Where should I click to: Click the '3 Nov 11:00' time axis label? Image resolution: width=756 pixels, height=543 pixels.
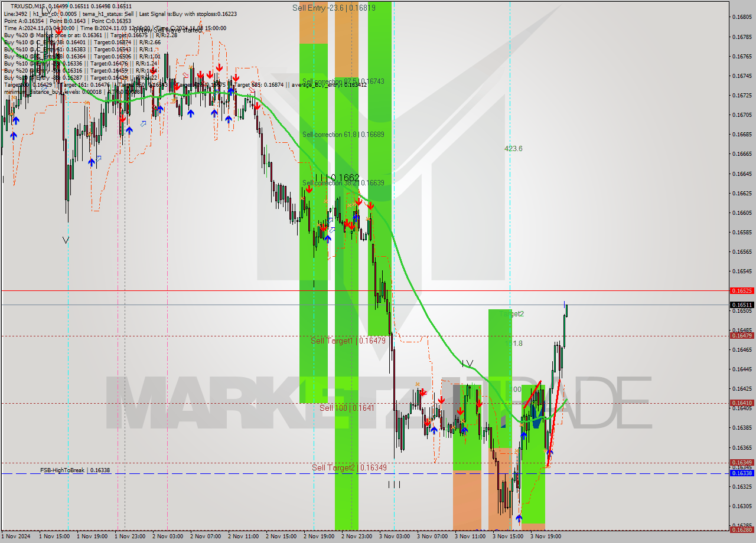(x=470, y=537)
